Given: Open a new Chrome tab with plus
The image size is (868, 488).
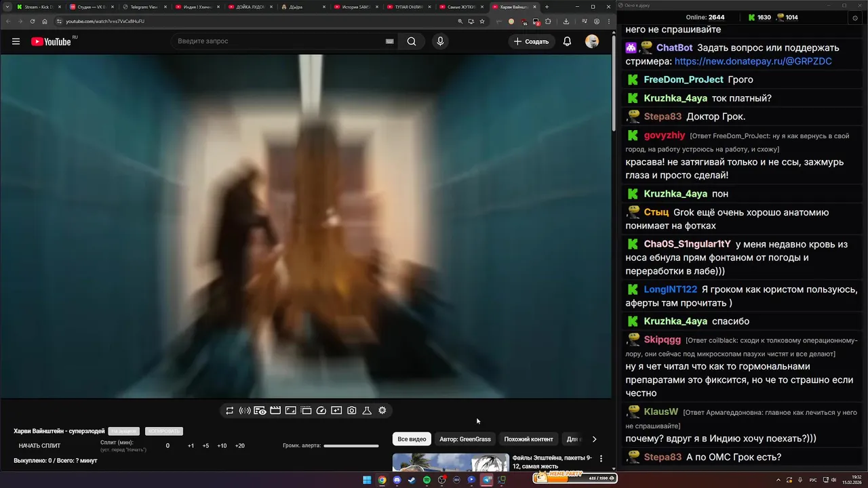Looking at the screenshot, I should (x=547, y=7).
